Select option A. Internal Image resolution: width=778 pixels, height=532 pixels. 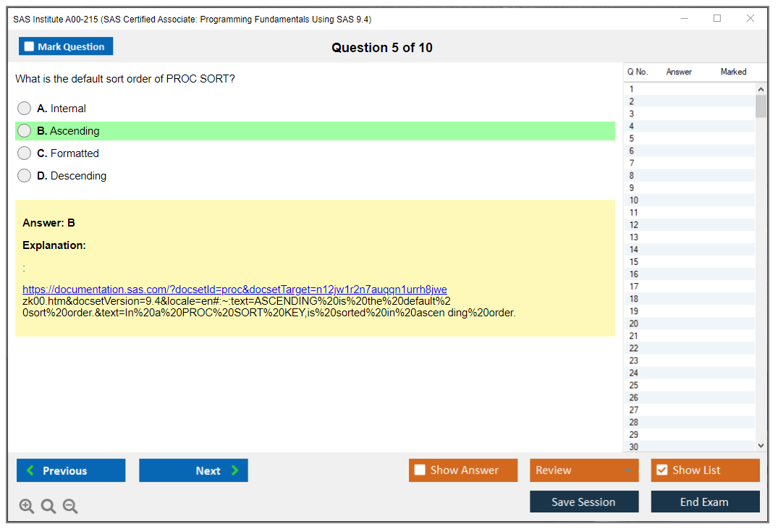click(25, 109)
